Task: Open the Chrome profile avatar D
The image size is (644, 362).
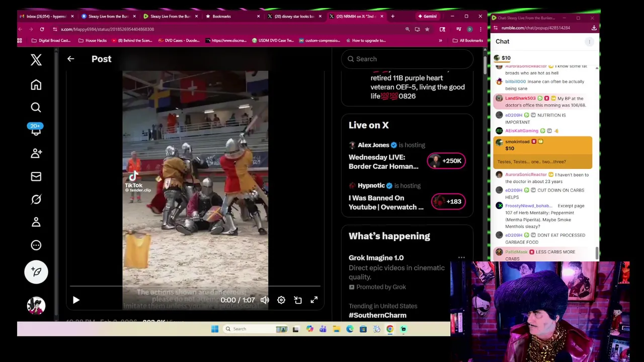Action: click(469, 29)
